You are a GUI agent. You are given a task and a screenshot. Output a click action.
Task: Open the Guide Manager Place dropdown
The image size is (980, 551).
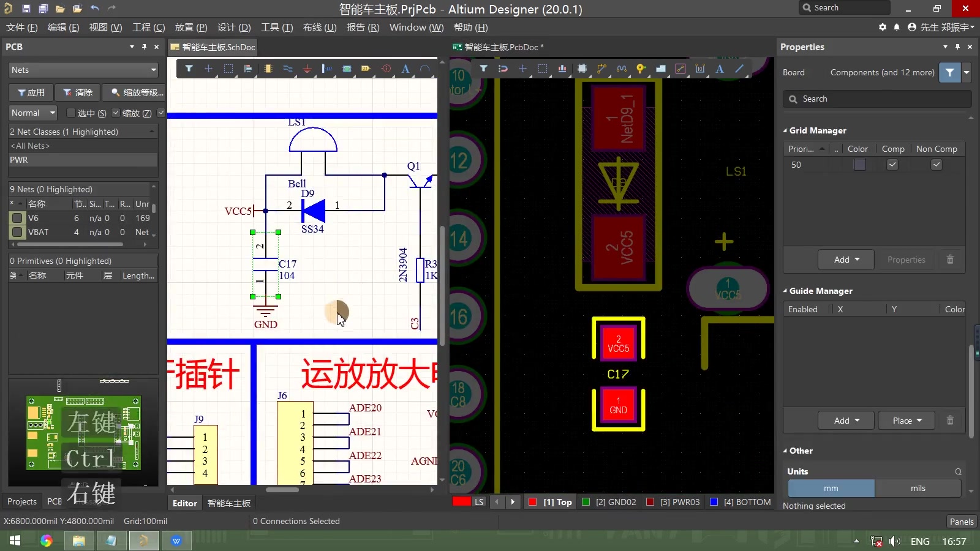pos(907,421)
